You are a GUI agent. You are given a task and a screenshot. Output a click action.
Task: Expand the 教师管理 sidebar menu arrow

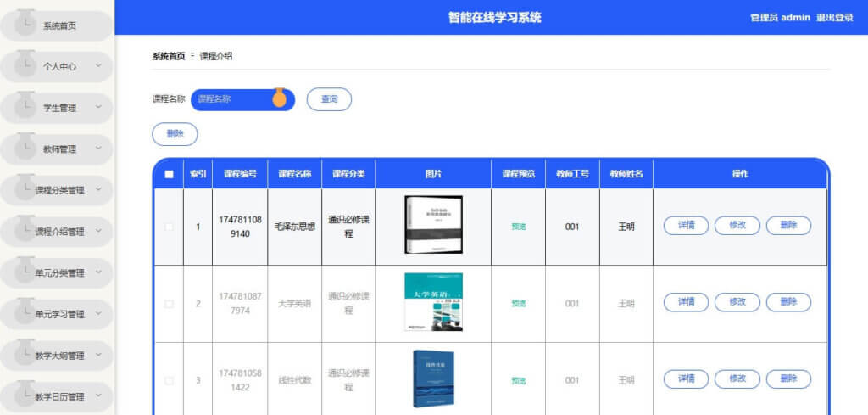click(98, 149)
